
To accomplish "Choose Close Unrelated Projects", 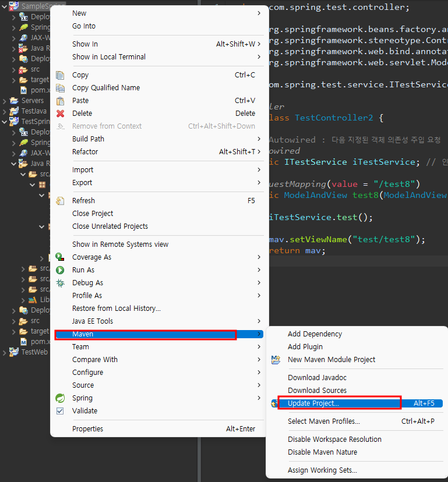I will tap(160, 226).
